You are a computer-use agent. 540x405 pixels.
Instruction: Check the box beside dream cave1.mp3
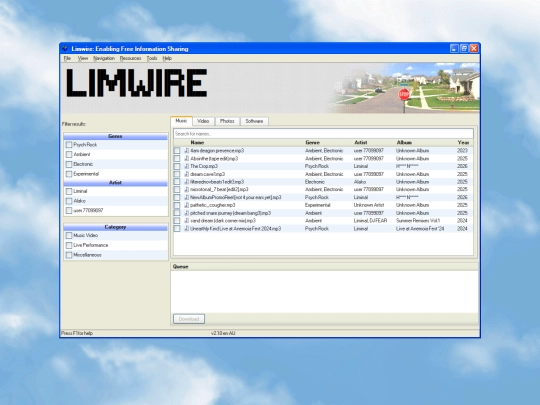177,174
